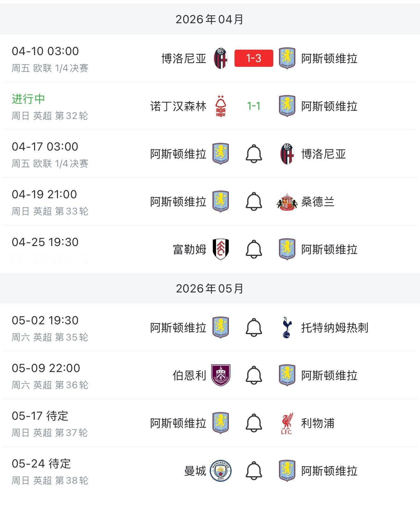Click the Nottingham Forest club crest
The image size is (420, 527).
pyautogui.click(x=220, y=106)
